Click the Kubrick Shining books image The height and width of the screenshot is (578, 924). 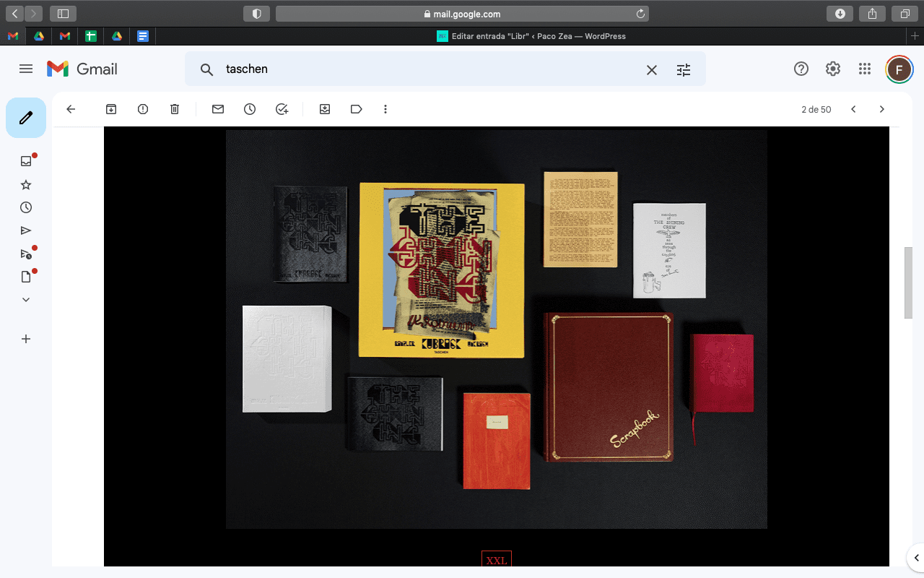(x=497, y=329)
